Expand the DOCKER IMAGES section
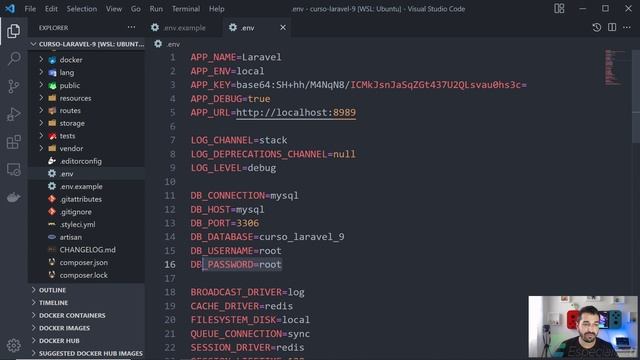Screen dimensions: 640x360 pos(87,328)
